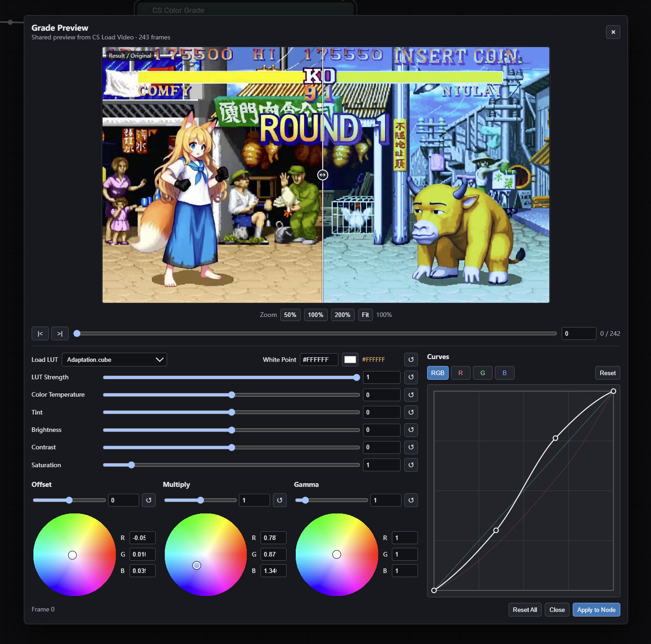Screen dimensions: 651x644
Task: Jump to last frame button
Action: click(60, 333)
